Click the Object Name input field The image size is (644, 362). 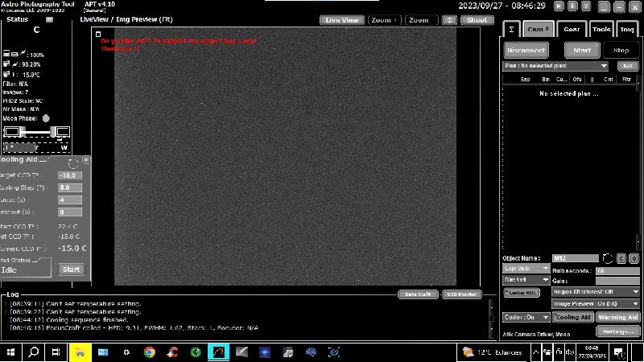pyautogui.click(x=576, y=258)
